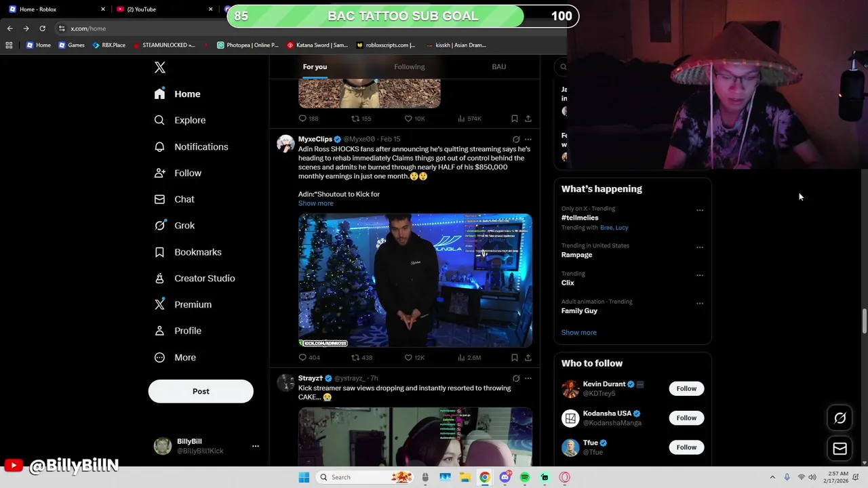Click the browser address bar
868x488 pixels.
(305, 28)
